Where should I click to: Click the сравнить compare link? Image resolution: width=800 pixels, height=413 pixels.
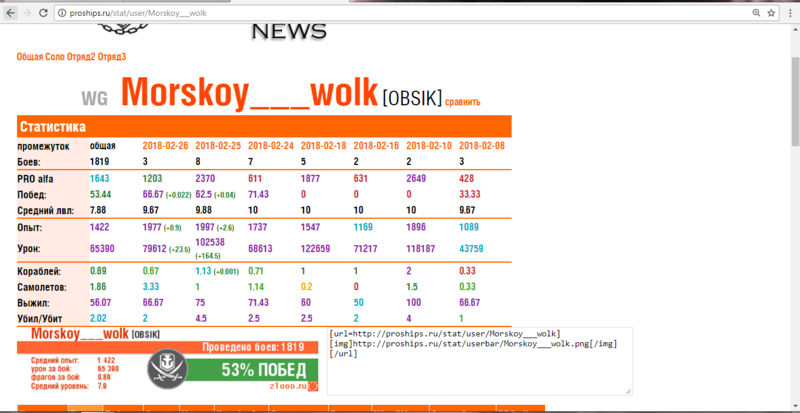click(x=462, y=101)
